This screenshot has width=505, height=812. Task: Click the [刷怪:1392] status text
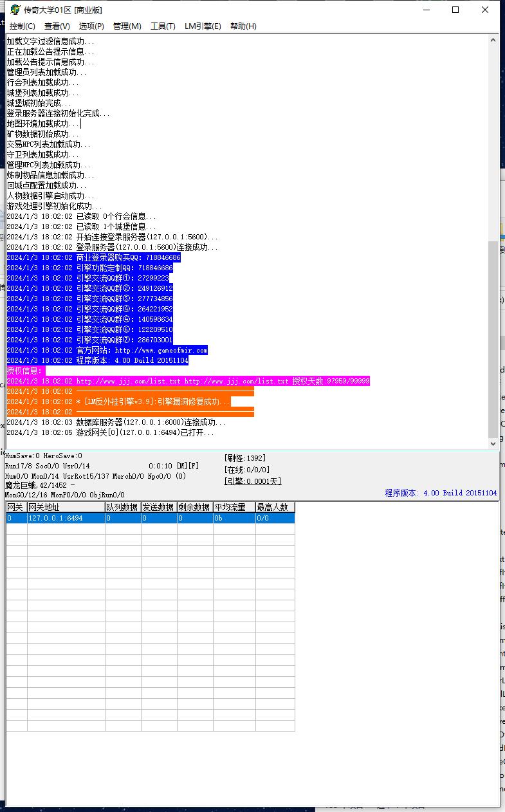coord(245,458)
